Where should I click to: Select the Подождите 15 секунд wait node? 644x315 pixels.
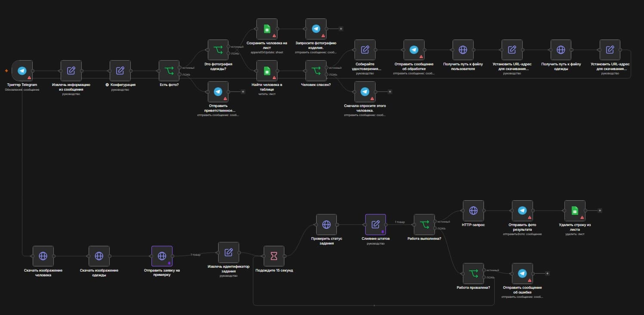point(274,256)
